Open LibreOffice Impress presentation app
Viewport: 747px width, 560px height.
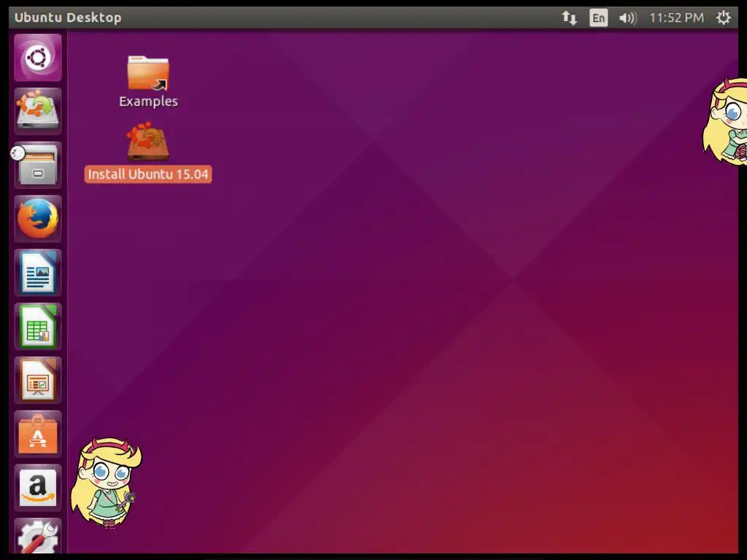coord(38,381)
